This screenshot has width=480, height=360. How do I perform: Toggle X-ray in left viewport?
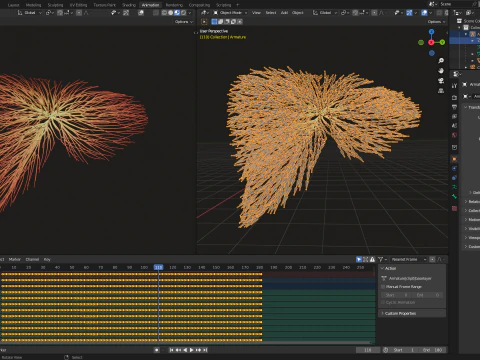[156, 13]
